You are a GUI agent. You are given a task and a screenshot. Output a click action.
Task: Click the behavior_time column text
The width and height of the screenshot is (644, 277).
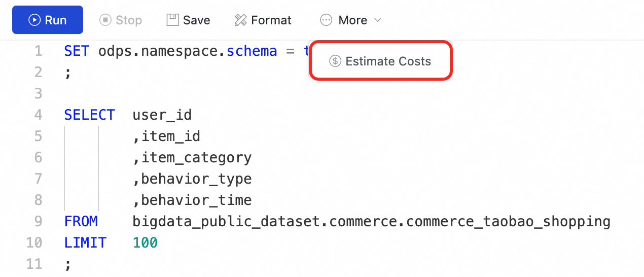pos(196,200)
